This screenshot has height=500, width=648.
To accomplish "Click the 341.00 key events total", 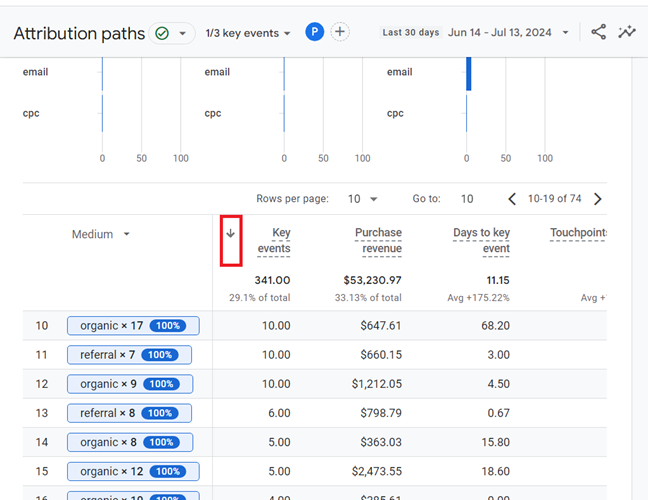I will (x=272, y=280).
